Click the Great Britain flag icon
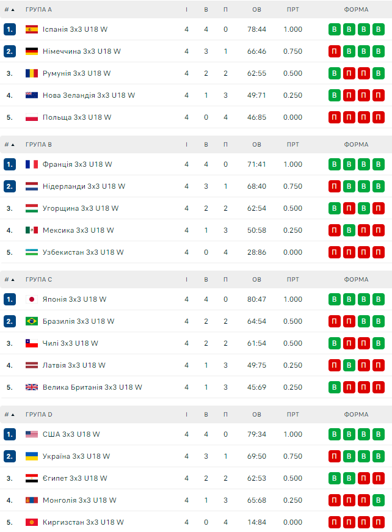Viewport: 392px width, 532px height. point(32,387)
